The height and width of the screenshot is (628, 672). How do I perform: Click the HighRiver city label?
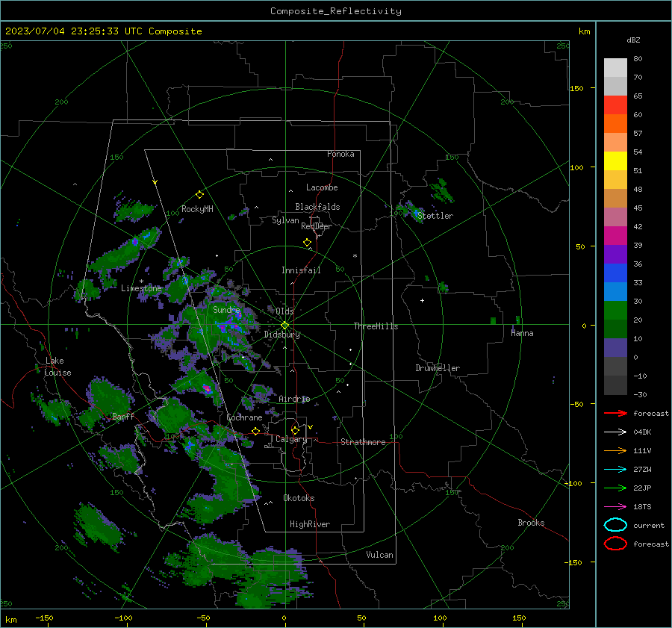[310, 524]
